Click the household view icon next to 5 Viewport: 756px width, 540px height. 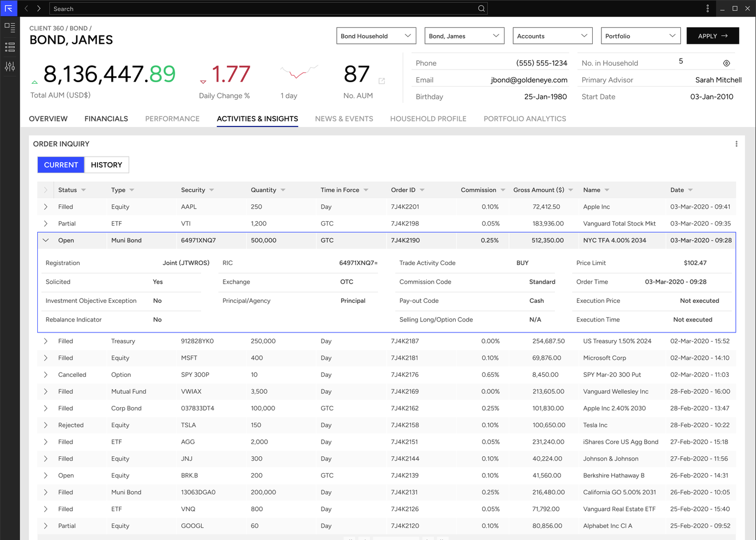pos(726,63)
